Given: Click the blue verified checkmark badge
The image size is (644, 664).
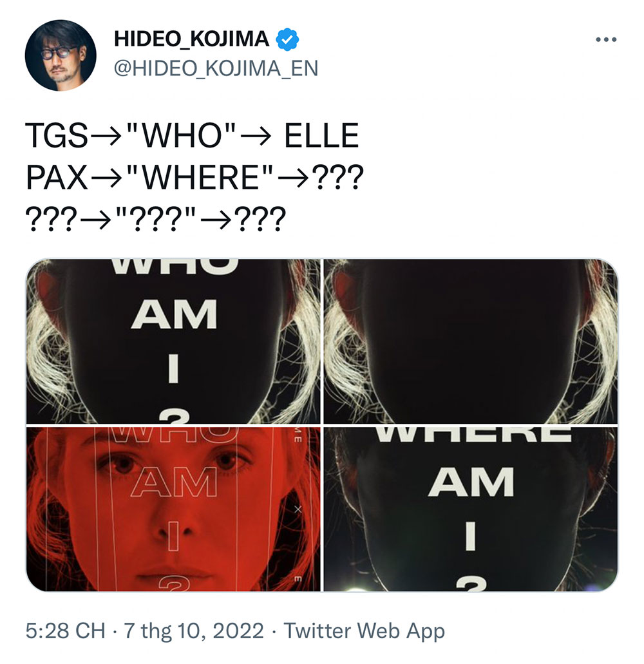Looking at the screenshot, I should coord(287,39).
